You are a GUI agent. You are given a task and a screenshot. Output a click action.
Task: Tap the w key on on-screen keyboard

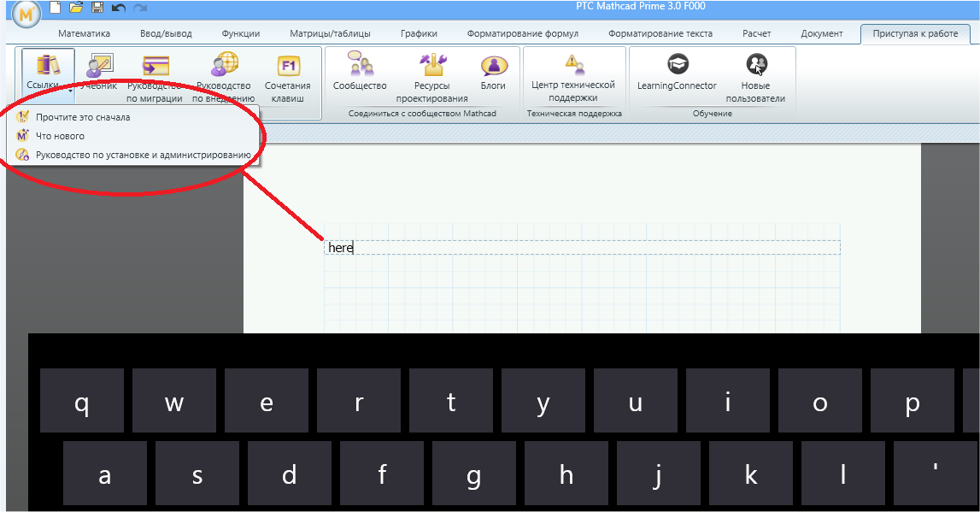173,401
